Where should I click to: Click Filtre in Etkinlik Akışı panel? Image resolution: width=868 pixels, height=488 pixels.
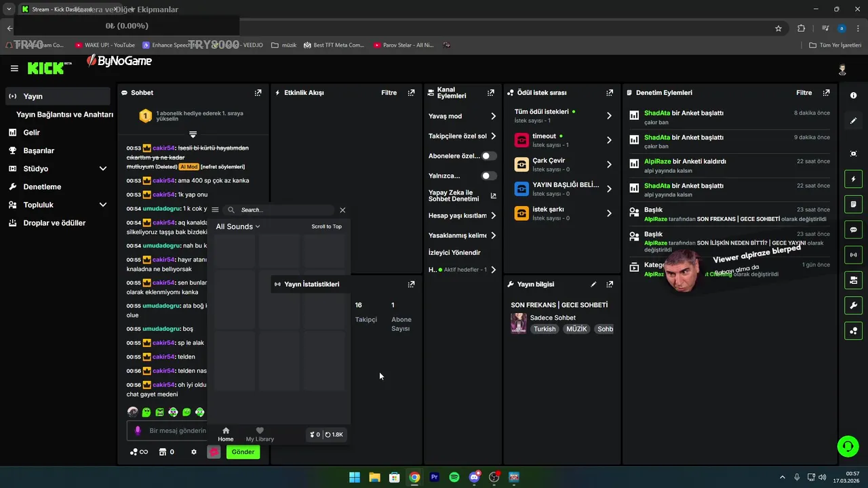click(x=389, y=93)
